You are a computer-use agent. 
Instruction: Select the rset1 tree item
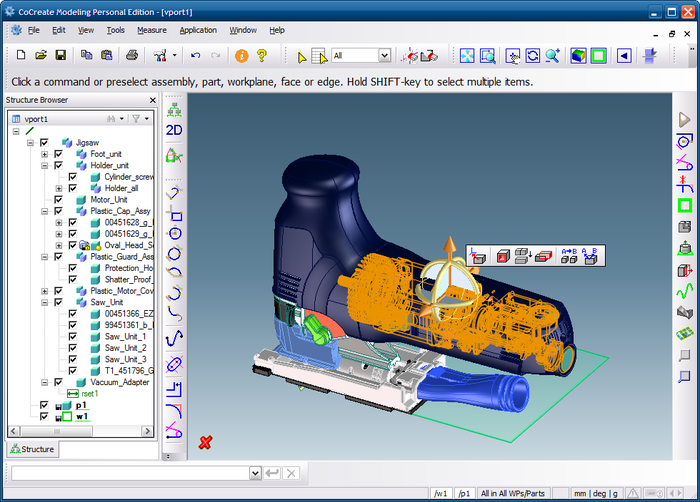(89, 394)
